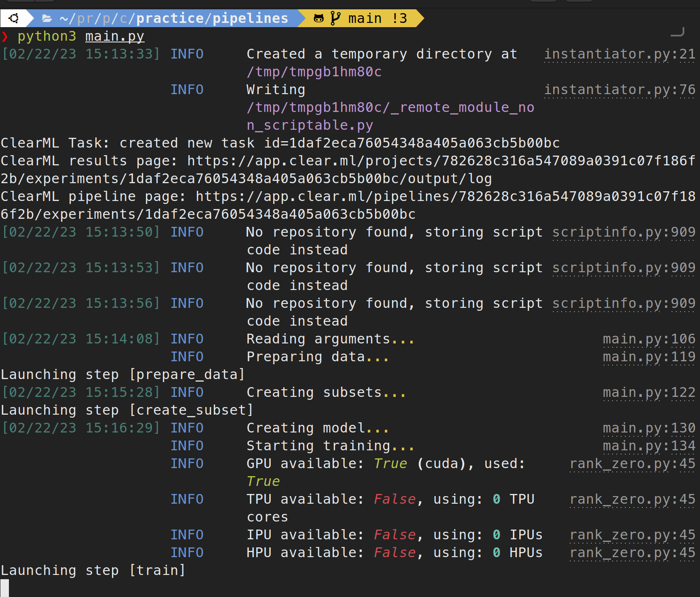
Task: Select the second terminal tab at top left
Action: pos(45,1)
